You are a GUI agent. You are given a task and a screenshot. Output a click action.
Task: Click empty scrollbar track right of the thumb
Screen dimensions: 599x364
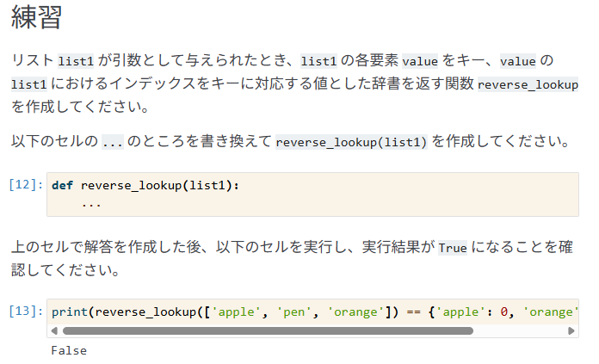pos(521,330)
